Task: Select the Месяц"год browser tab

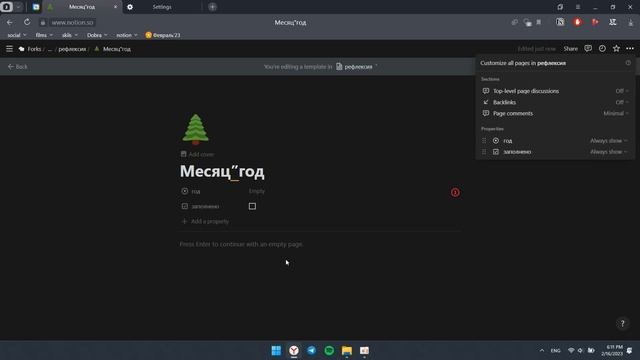Action: (82, 7)
